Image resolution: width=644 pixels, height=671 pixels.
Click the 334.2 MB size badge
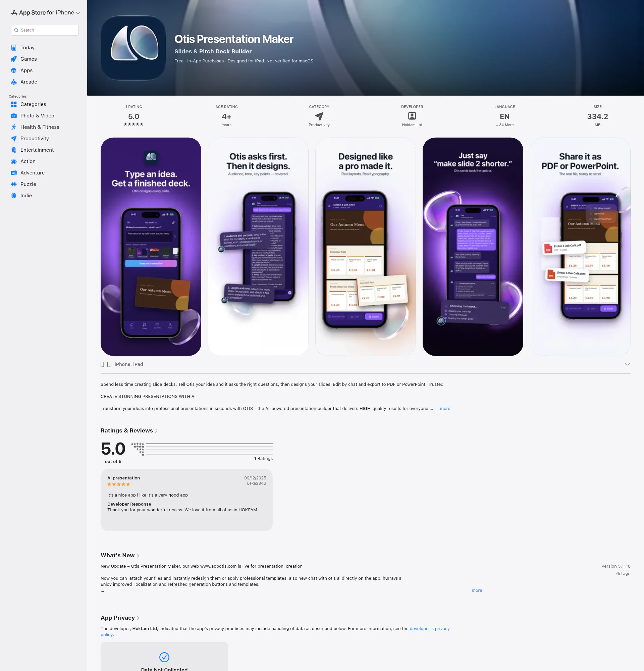click(x=597, y=116)
